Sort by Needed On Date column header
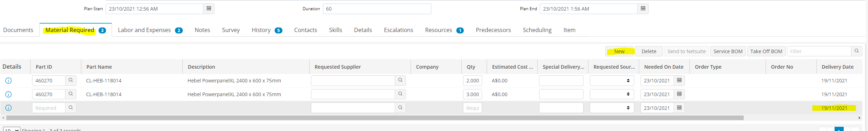Image resolution: width=868 pixels, height=131 pixels. pyautogui.click(x=664, y=67)
